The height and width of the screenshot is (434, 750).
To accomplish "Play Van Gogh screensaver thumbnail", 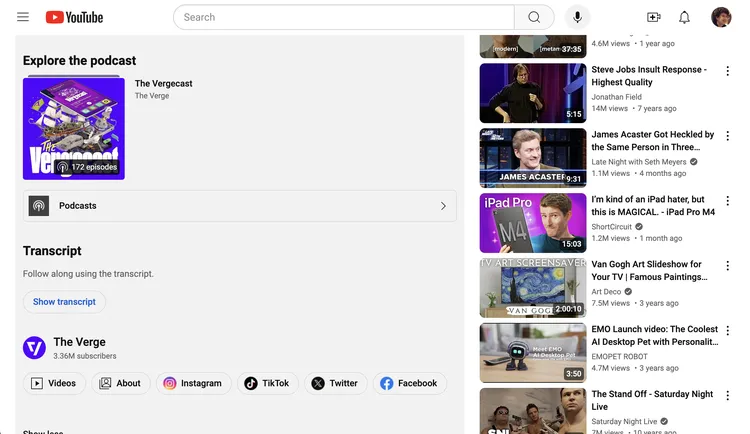I will pos(533,288).
